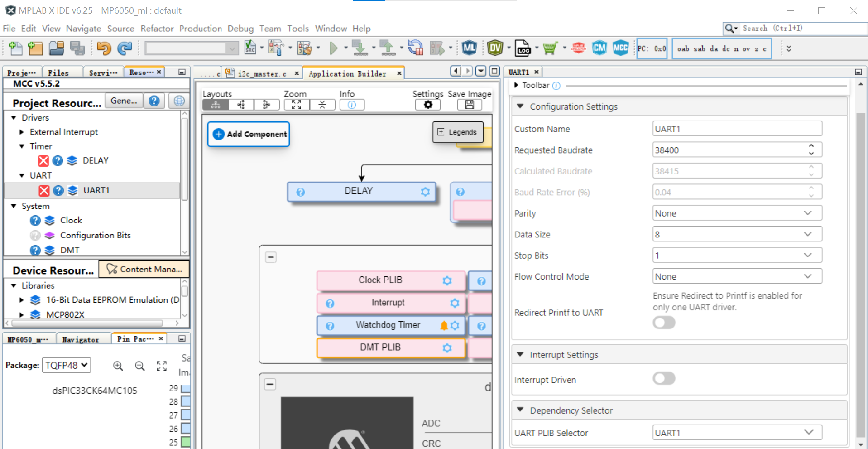Open the Data Size dropdown
Viewport: 868px width, 449px height.
tap(737, 234)
